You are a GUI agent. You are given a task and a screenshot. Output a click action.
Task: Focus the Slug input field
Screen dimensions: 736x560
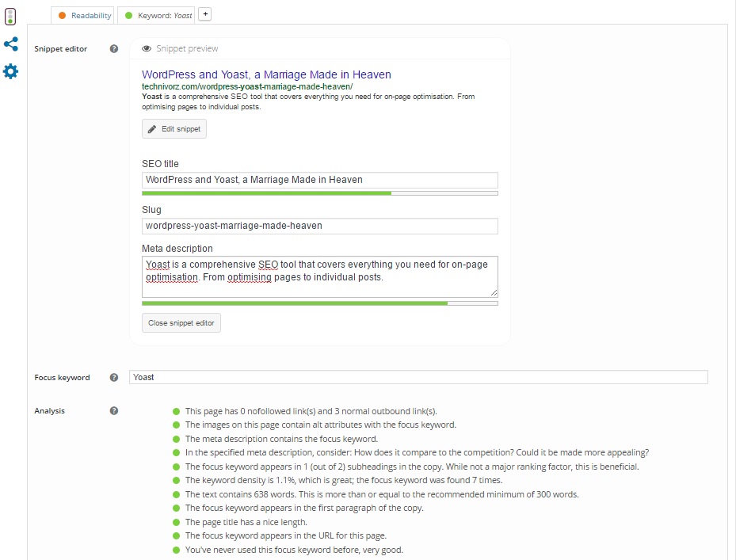[x=319, y=226]
